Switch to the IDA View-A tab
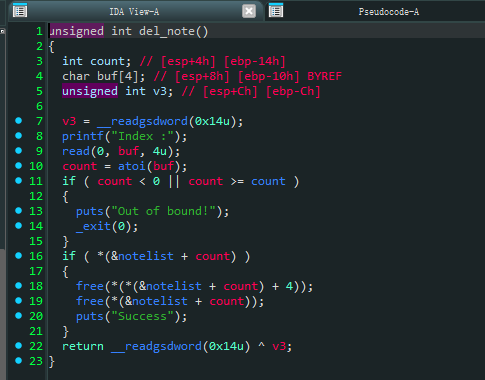 134,11
